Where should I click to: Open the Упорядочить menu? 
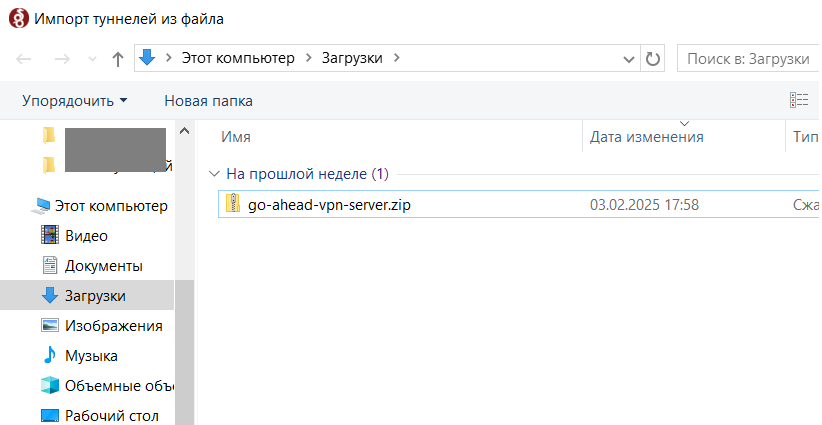75,101
